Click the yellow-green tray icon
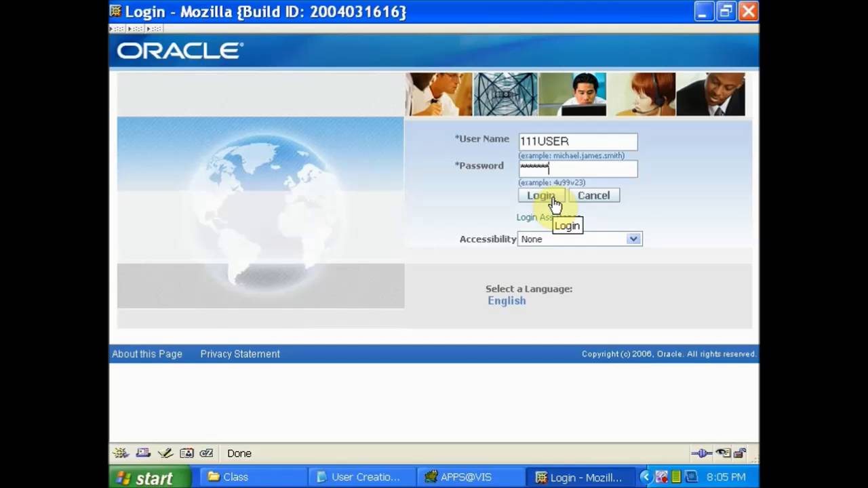The height and width of the screenshot is (488, 868). click(x=676, y=477)
